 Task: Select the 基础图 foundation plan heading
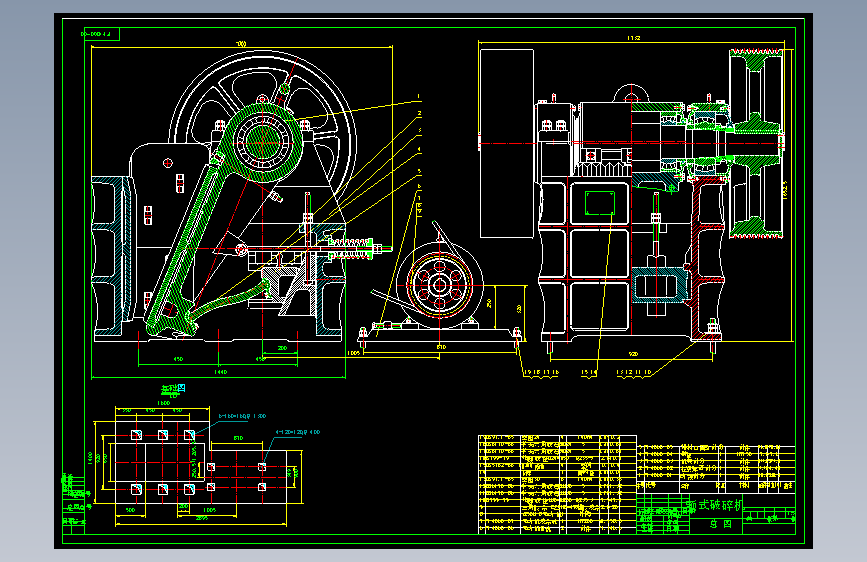173,389
